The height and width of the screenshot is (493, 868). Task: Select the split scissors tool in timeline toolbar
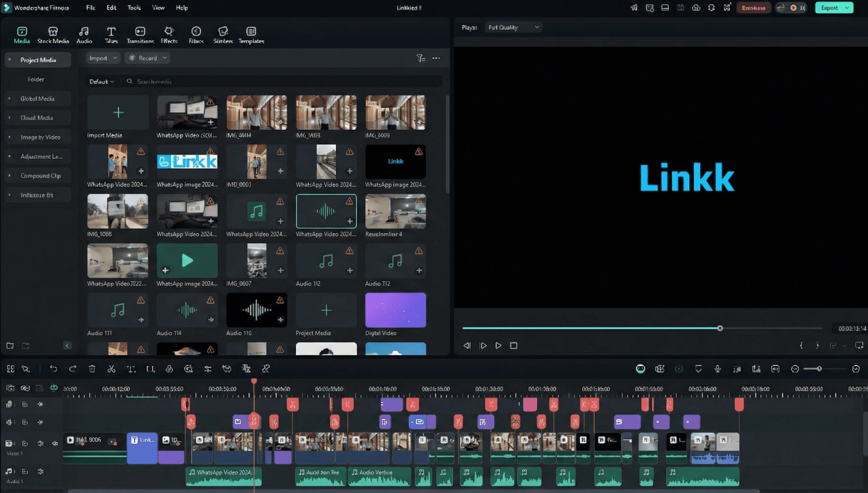point(111,369)
